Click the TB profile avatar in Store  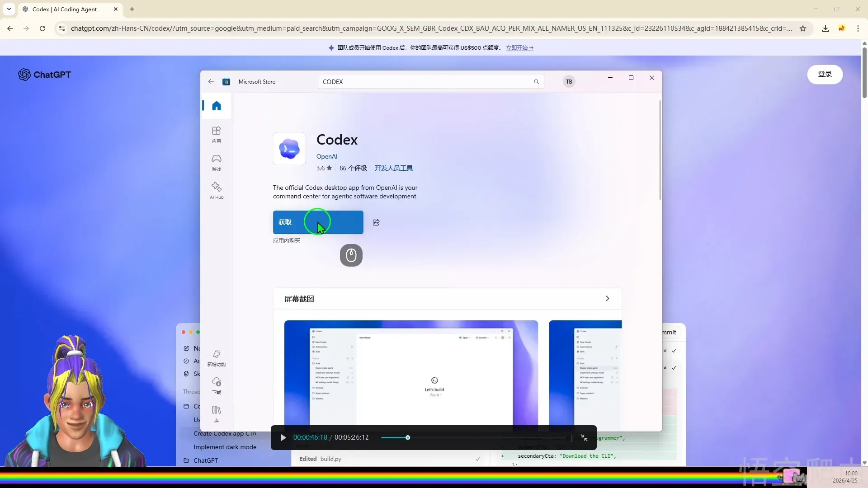tap(569, 82)
